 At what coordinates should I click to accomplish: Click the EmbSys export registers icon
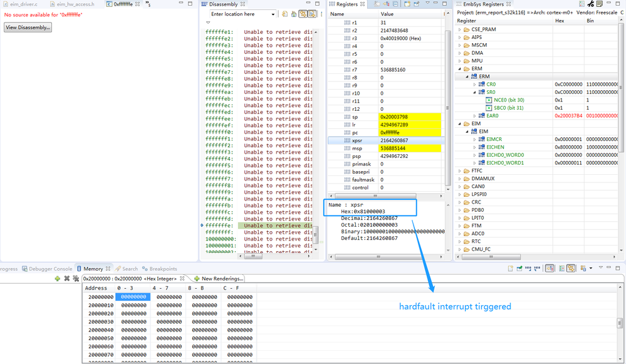[599, 4]
